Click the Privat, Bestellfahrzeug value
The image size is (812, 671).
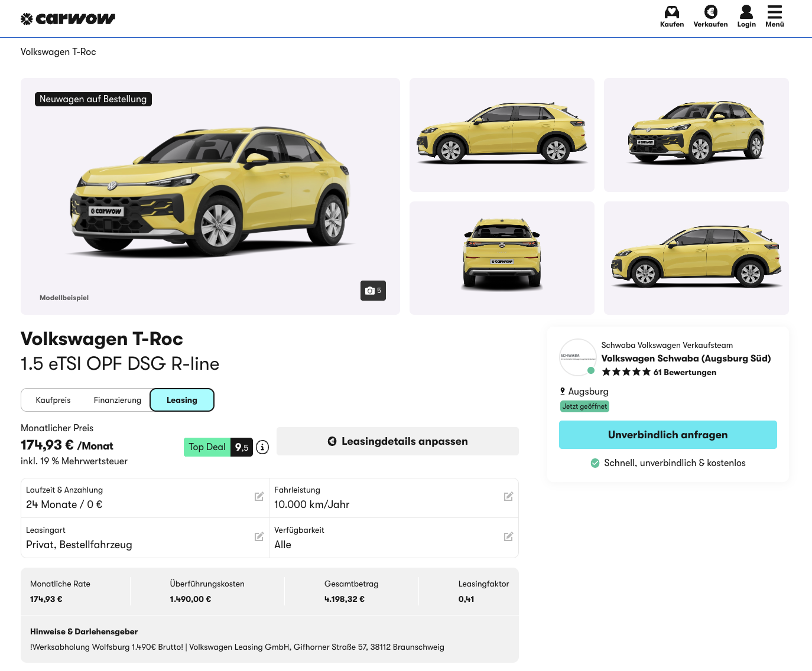79,545
